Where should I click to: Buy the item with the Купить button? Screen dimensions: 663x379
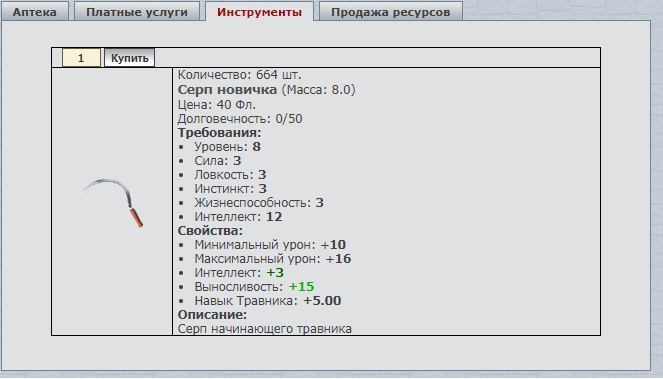click(129, 58)
